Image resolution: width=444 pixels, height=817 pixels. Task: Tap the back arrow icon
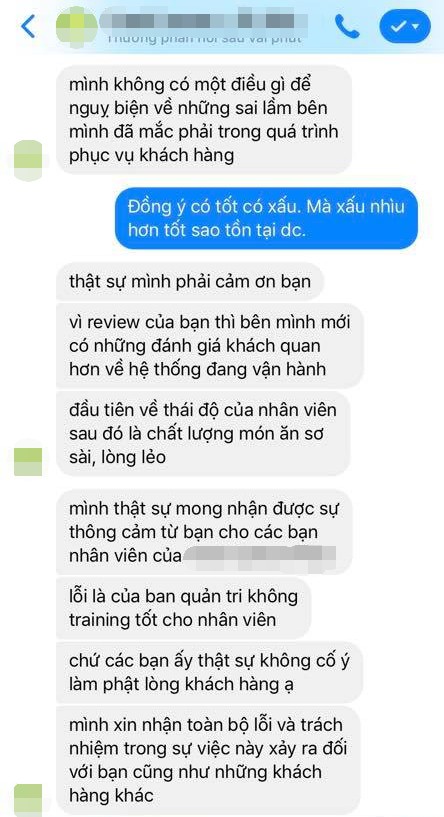pyautogui.click(x=28, y=27)
